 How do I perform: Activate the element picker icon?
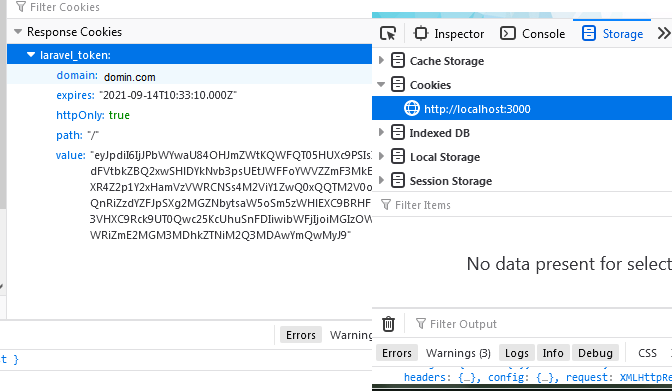pyautogui.click(x=388, y=33)
